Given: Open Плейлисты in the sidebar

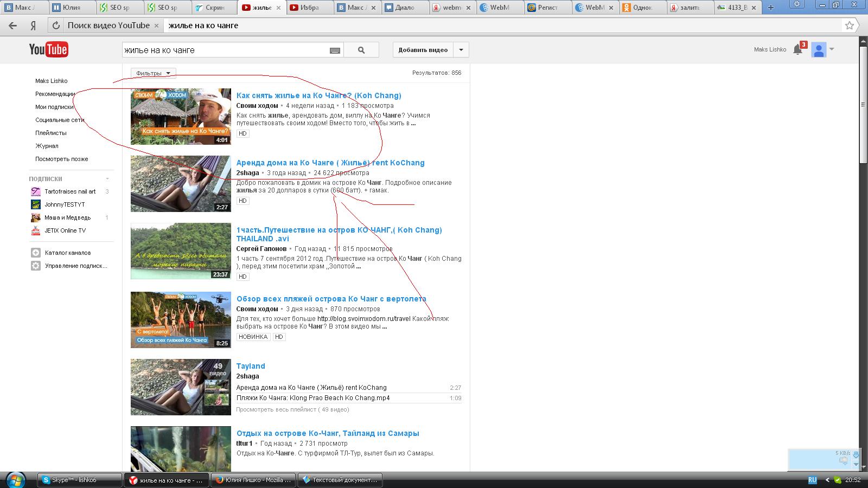Looking at the screenshot, I should point(51,133).
